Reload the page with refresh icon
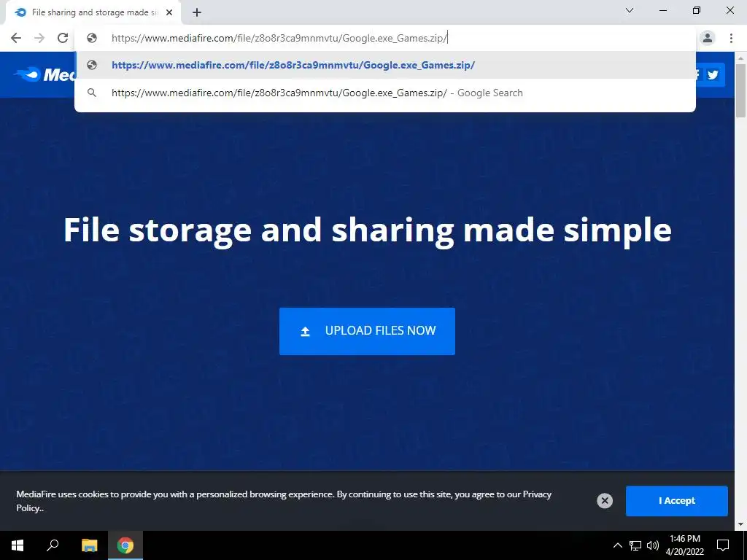 coord(63,38)
